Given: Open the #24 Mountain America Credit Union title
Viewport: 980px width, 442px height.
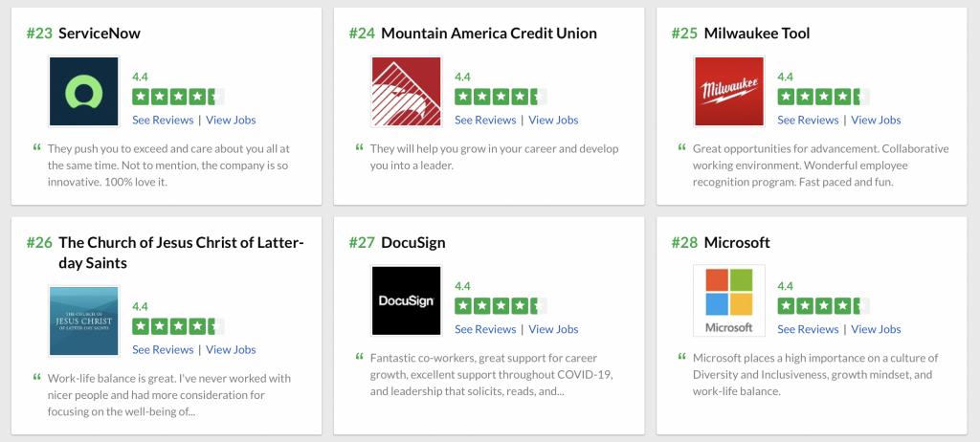Looking at the screenshot, I should (x=473, y=33).
